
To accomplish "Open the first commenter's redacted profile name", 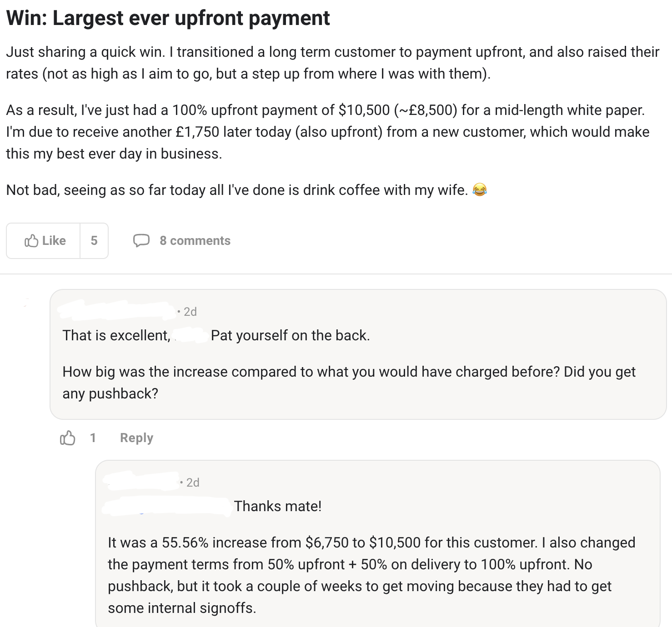I will tap(117, 310).
